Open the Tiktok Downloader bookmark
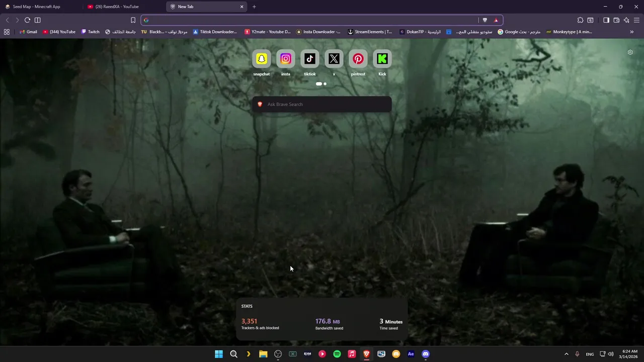The image size is (644, 362). click(215, 32)
